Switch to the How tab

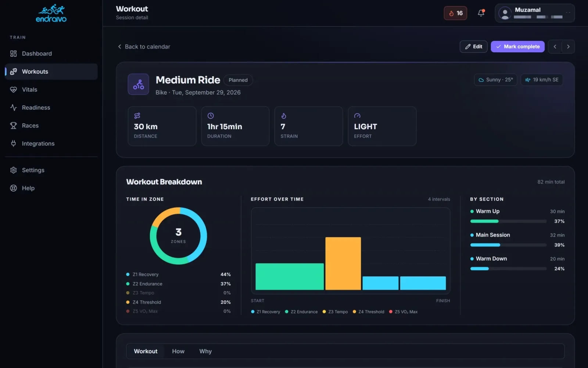pos(178,351)
